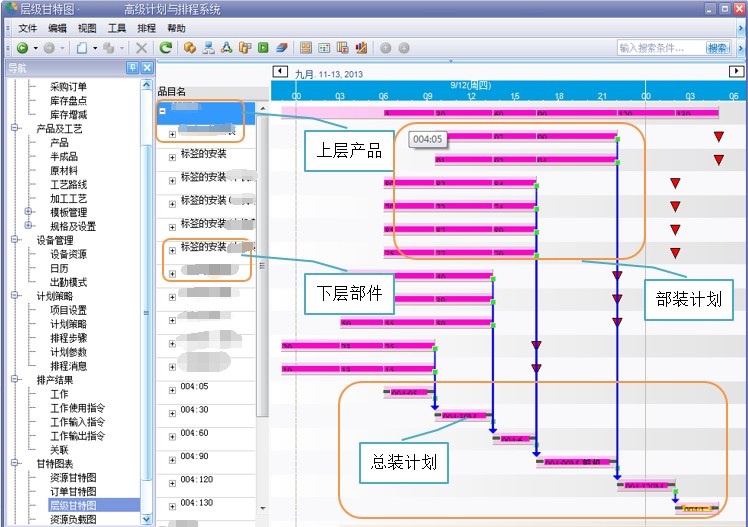Open 排程步骤 in navigation tree
Image resolution: width=748 pixels, height=527 pixels.
pyautogui.click(x=68, y=338)
